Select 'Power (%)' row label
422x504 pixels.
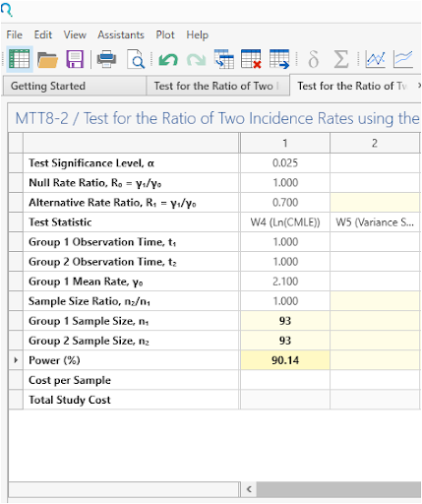[x=54, y=360]
